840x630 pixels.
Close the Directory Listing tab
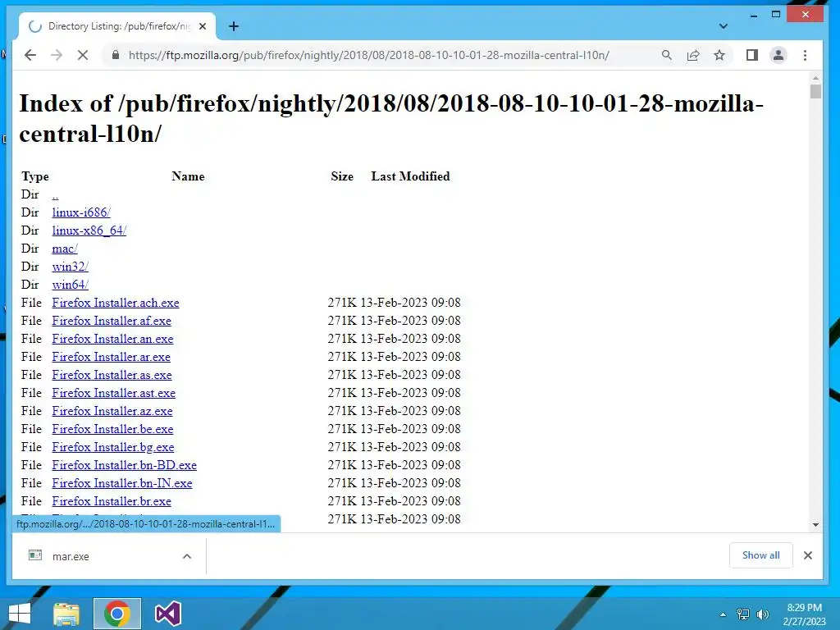[x=203, y=26]
